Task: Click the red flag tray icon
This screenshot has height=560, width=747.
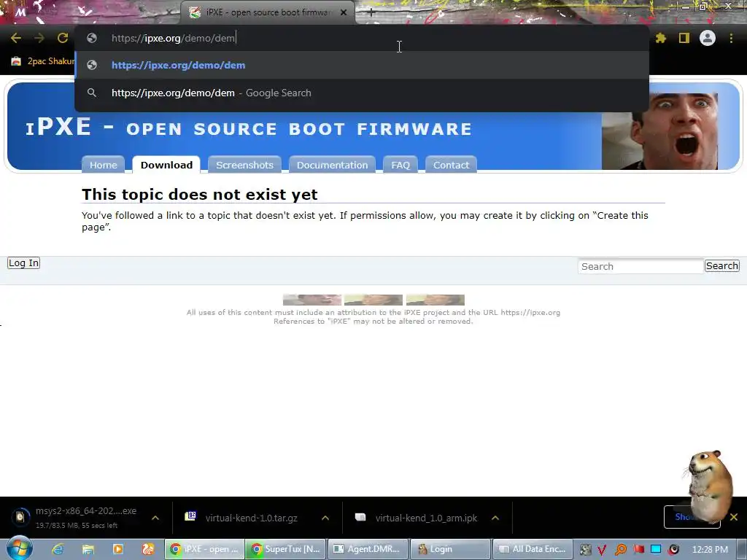Action: tap(638, 550)
